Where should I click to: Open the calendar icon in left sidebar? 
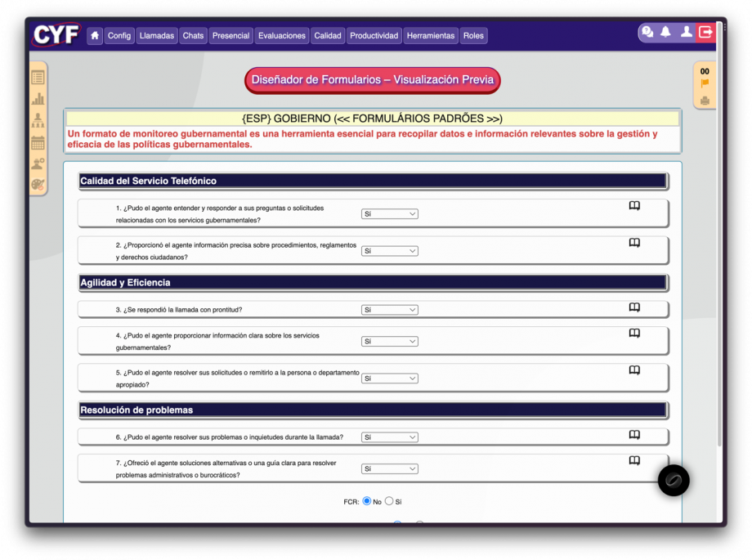click(x=38, y=142)
